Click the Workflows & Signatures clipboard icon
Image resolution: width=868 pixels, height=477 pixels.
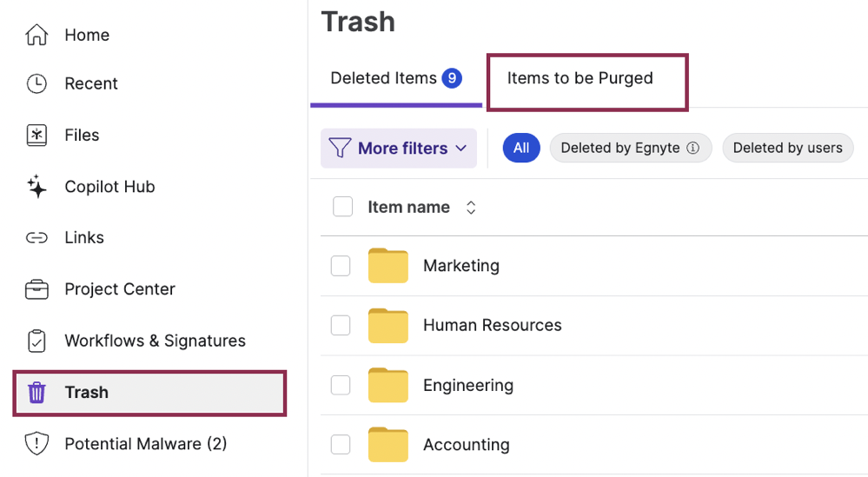[36, 341]
